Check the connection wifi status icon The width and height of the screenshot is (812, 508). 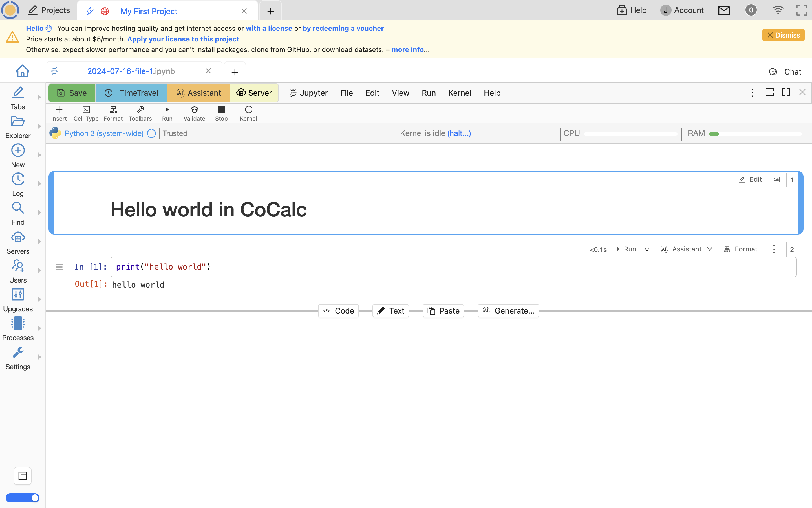click(778, 10)
